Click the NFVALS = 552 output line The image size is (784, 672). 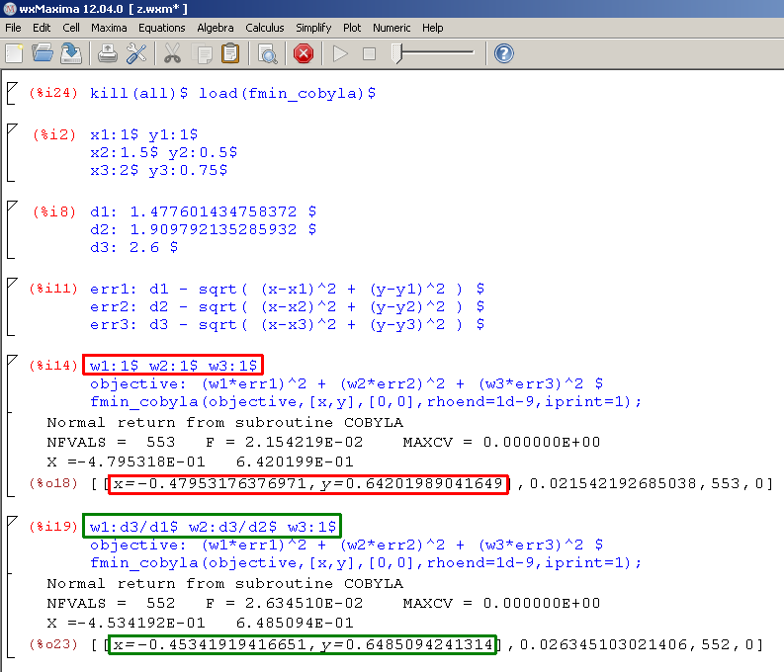[323, 603]
